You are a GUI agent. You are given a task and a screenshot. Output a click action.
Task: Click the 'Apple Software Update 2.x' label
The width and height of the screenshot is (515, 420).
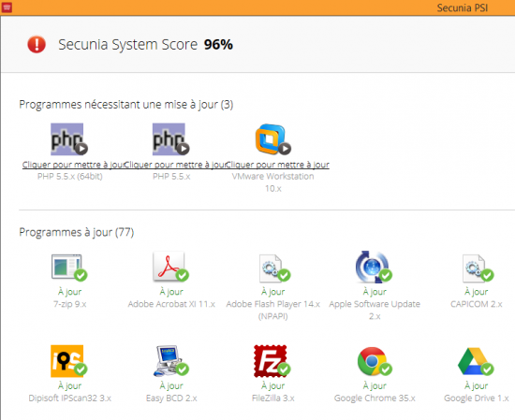click(x=375, y=310)
